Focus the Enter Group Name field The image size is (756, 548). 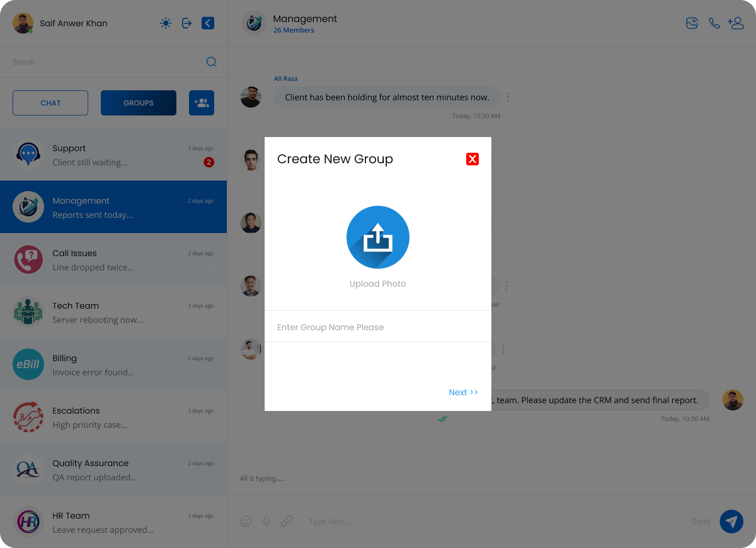pyautogui.click(x=378, y=326)
